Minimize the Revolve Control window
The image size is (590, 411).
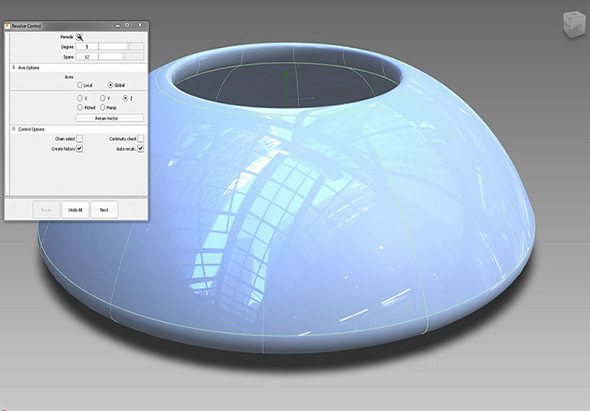[118, 26]
